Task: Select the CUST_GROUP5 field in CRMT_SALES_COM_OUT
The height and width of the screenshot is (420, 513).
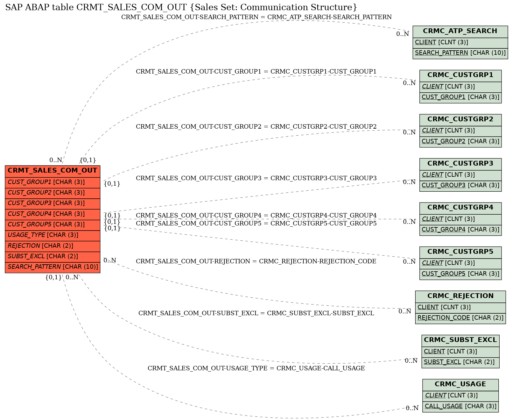Action: pyautogui.click(x=53, y=225)
